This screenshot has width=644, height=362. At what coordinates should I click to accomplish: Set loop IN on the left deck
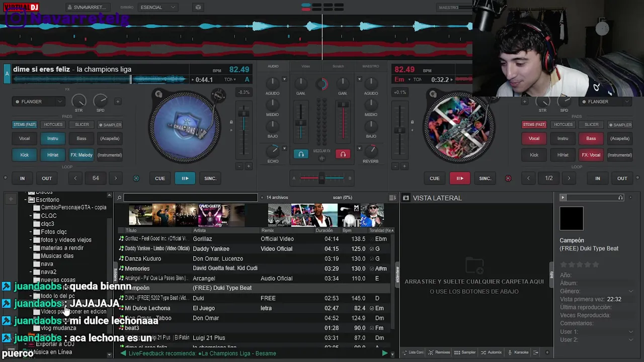pyautogui.click(x=22, y=178)
